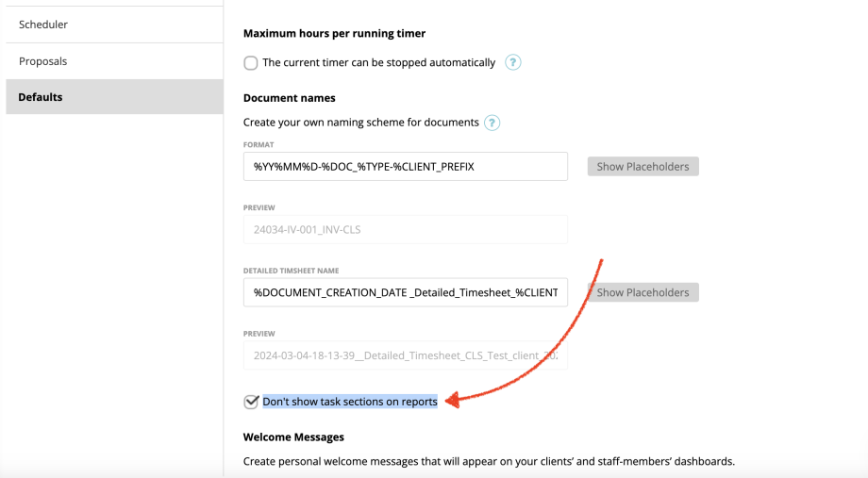Image resolution: width=868 pixels, height=478 pixels.
Task: Click the Don't show task sections label
Action: click(350, 402)
